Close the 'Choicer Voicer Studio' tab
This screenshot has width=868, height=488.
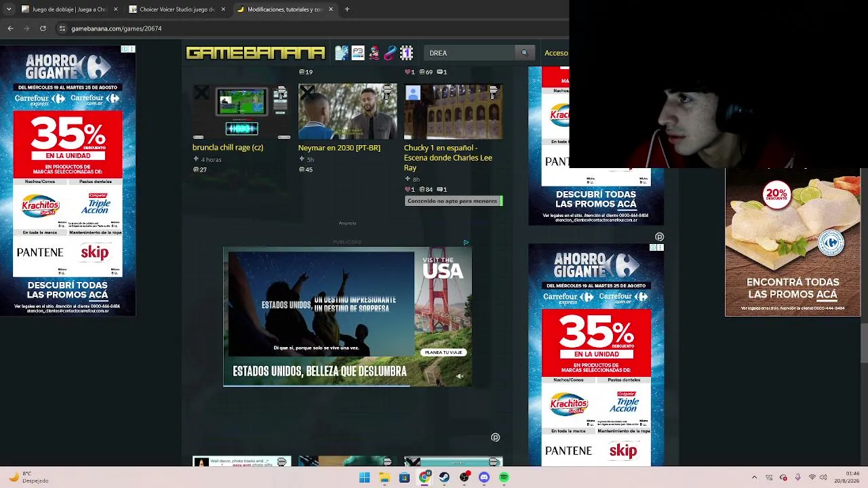(x=223, y=9)
